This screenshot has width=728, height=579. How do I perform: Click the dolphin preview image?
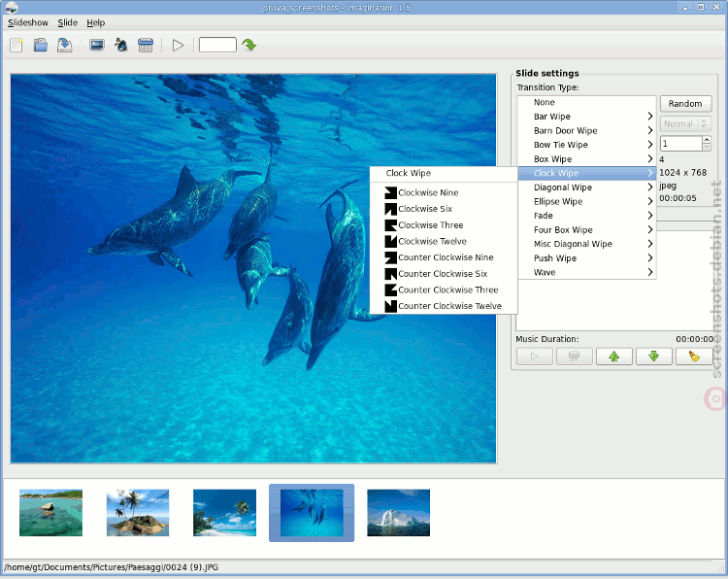[x=253, y=268]
